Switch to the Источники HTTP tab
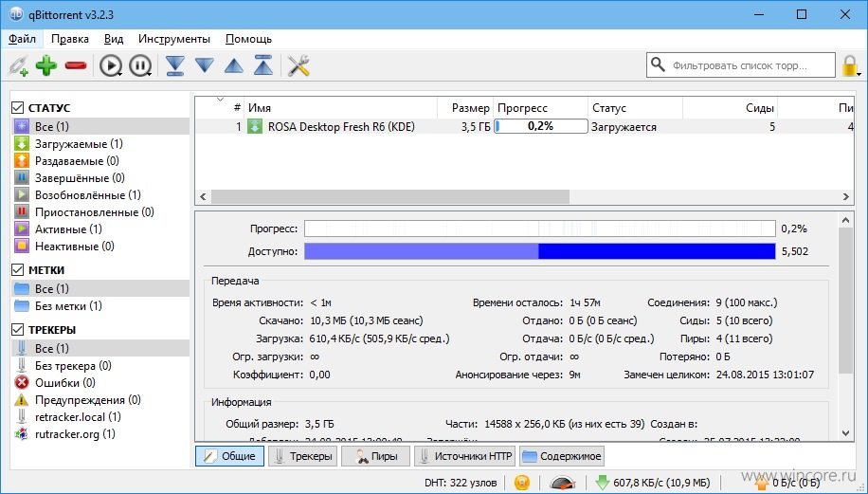868x494 pixels. click(x=465, y=456)
